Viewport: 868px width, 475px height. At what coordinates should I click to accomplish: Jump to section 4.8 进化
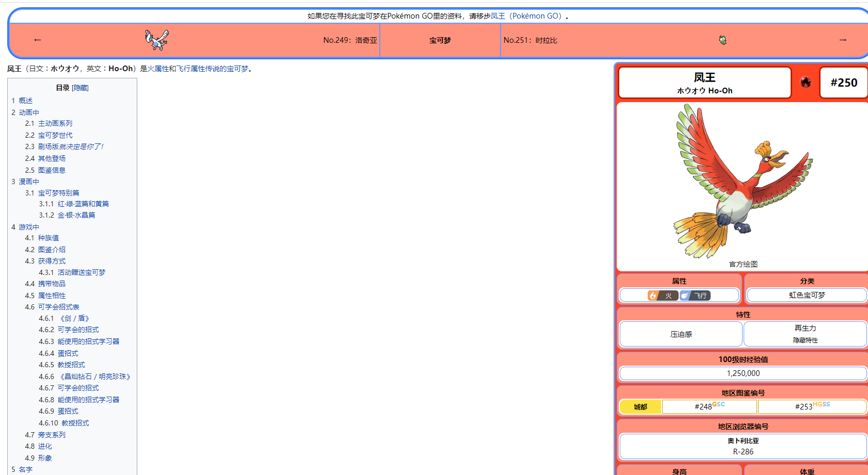click(38, 446)
